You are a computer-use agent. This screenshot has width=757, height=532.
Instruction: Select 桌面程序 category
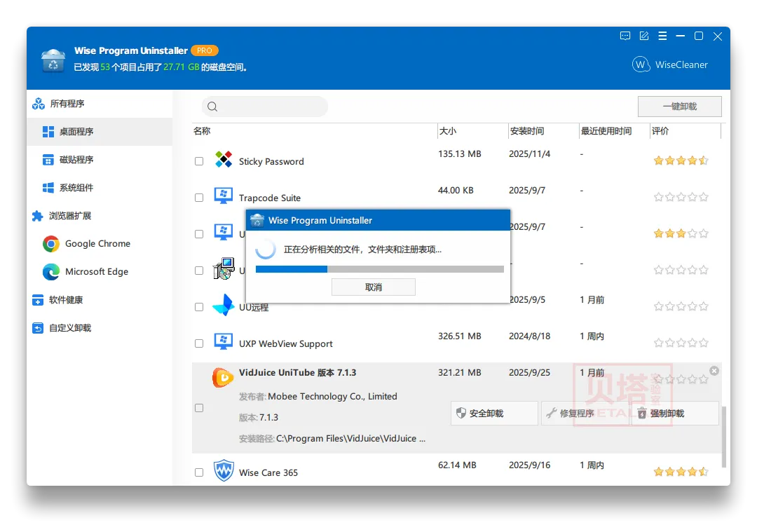point(100,131)
